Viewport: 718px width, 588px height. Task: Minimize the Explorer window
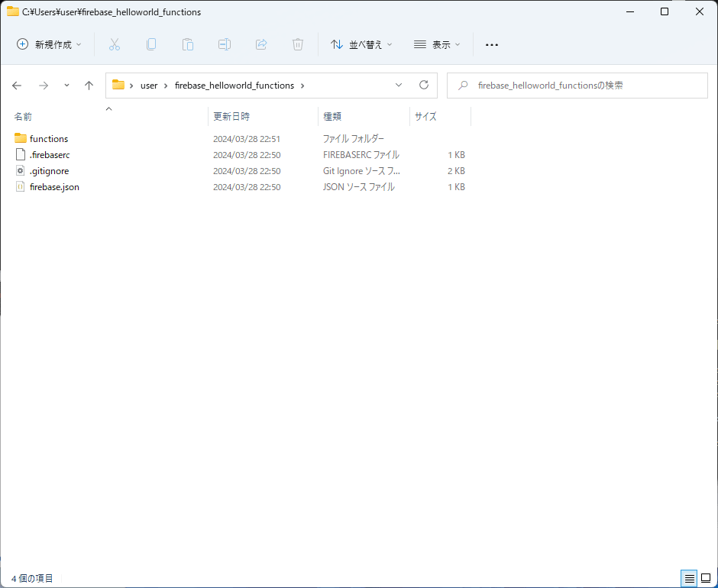click(630, 11)
